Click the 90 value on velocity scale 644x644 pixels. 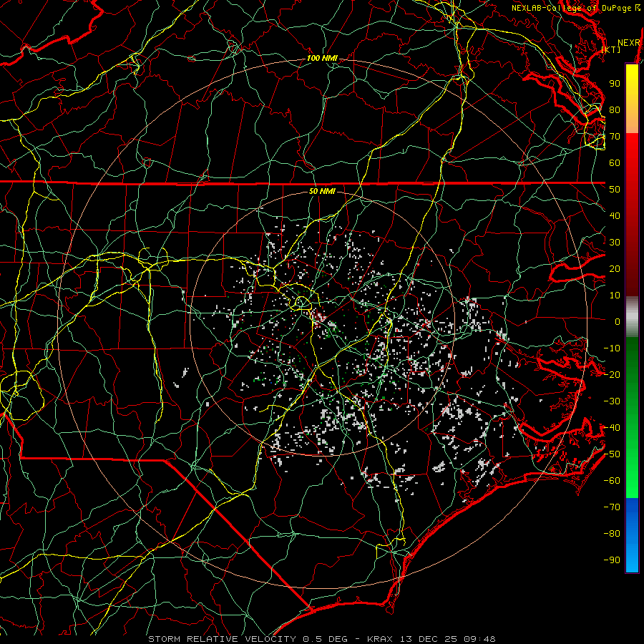coord(615,84)
